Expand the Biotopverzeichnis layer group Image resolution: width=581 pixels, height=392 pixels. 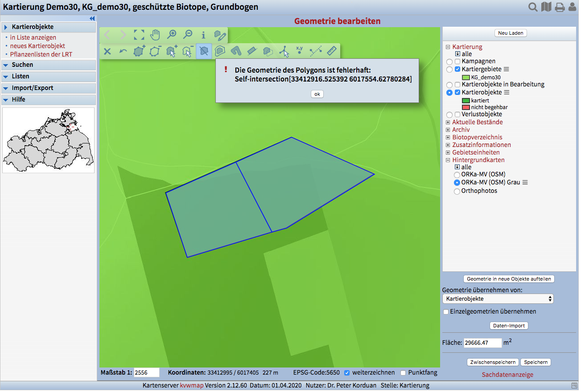pyautogui.click(x=448, y=137)
